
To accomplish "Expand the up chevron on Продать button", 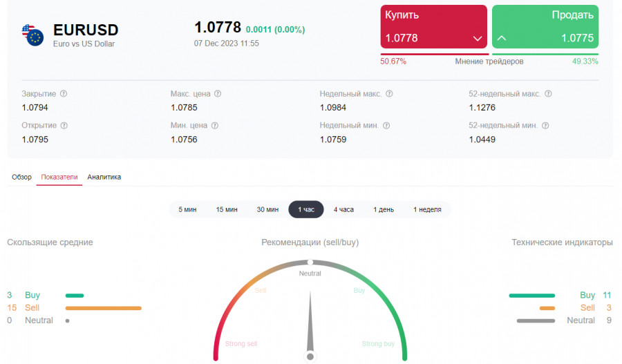I will [502, 38].
